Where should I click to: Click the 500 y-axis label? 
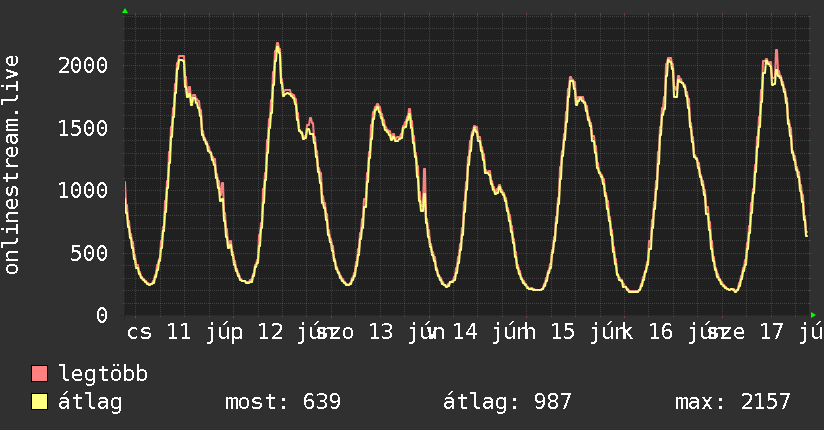pyautogui.click(x=89, y=253)
